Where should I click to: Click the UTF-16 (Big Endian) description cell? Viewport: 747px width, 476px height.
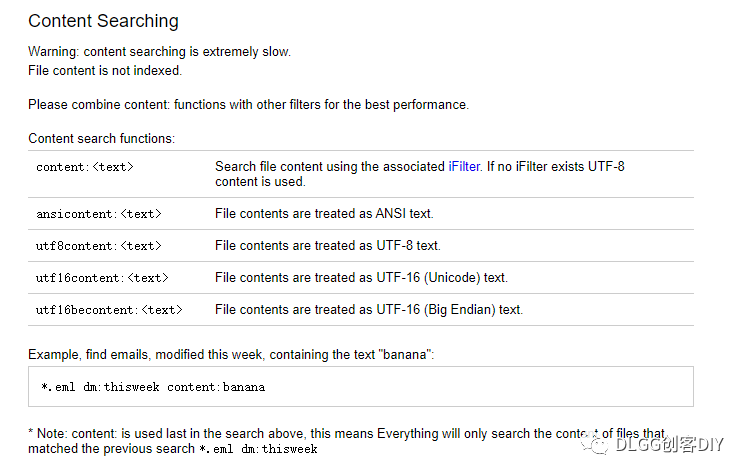coord(368,310)
